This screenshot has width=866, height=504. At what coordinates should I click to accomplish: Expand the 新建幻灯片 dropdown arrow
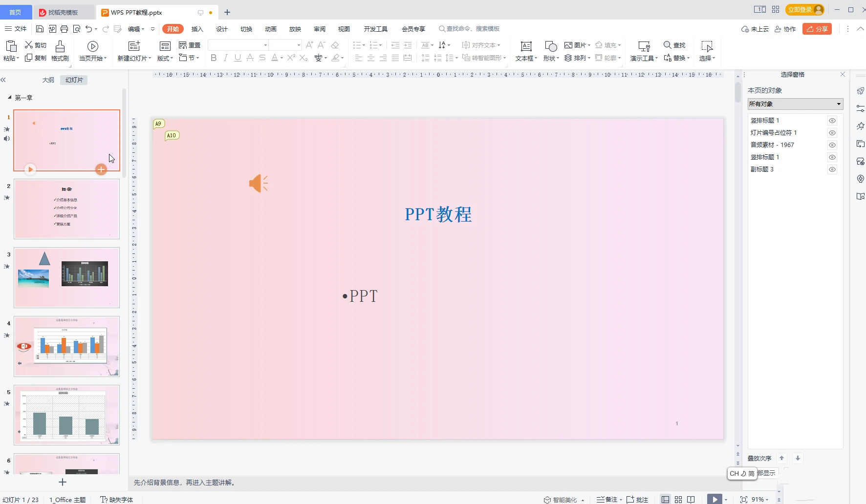150,58
